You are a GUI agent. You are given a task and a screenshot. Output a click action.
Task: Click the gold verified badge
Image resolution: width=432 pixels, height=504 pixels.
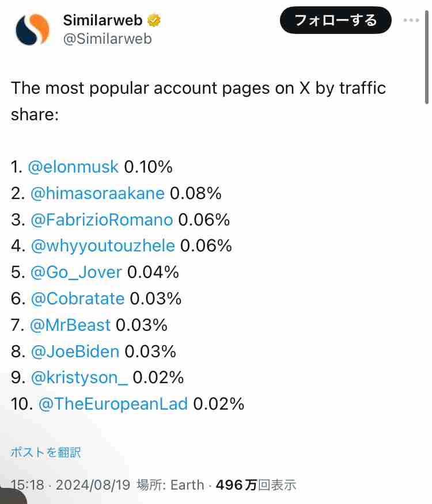coord(154,21)
